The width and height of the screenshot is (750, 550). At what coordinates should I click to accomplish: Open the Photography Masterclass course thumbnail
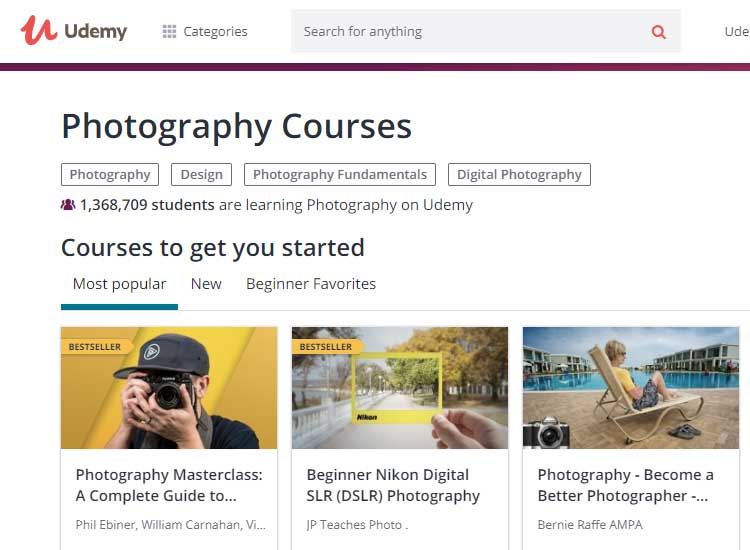[169, 388]
